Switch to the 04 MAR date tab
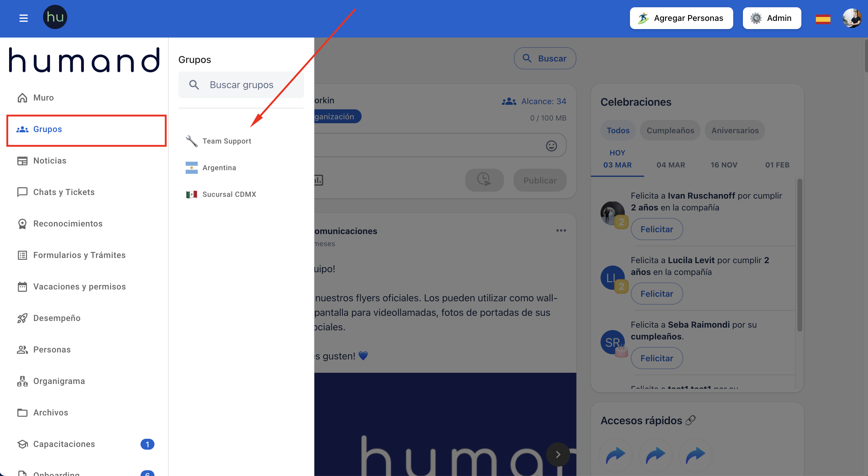Image resolution: width=868 pixels, height=476 pixels. tap(671, 165)
